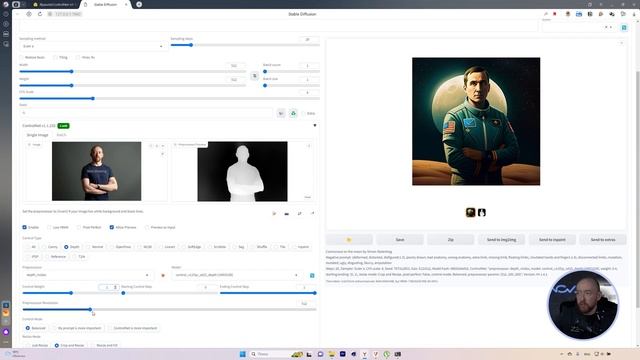This screenshot has width=640, height=360.
Task: Toggle the Pixel Perfect checkbox
Action: pos(78,227)
